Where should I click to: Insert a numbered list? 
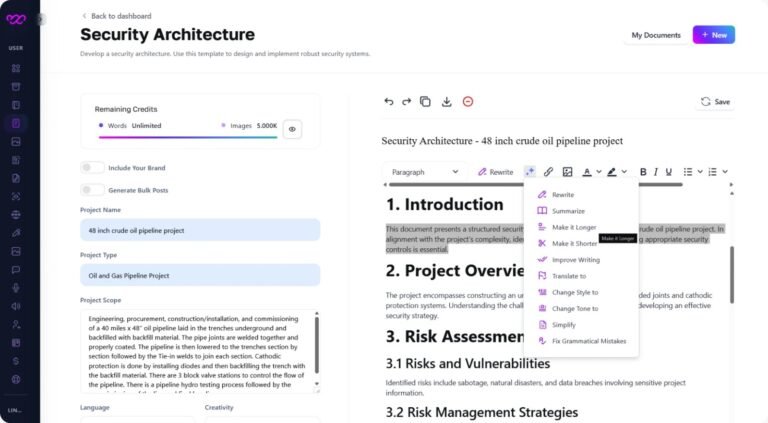point(713,172)
